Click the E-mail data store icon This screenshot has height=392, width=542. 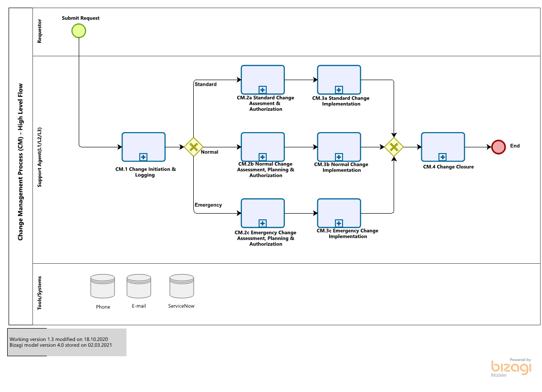click(x=139, y=286)
